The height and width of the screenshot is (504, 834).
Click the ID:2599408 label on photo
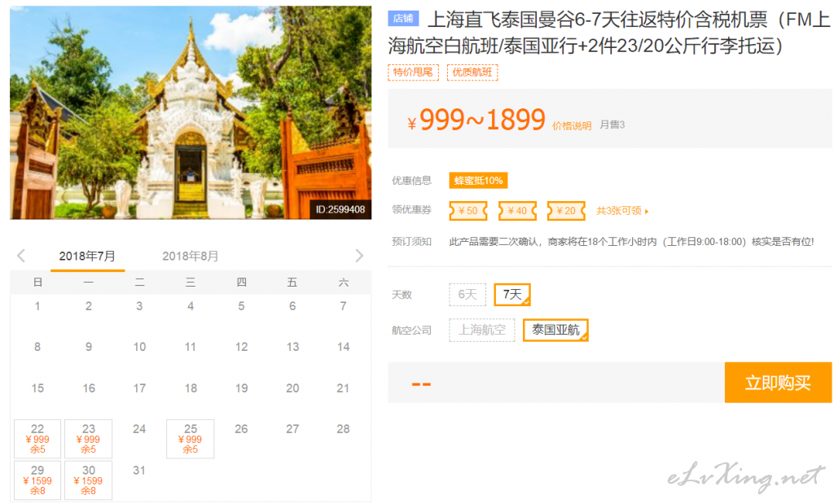point(340,209)
